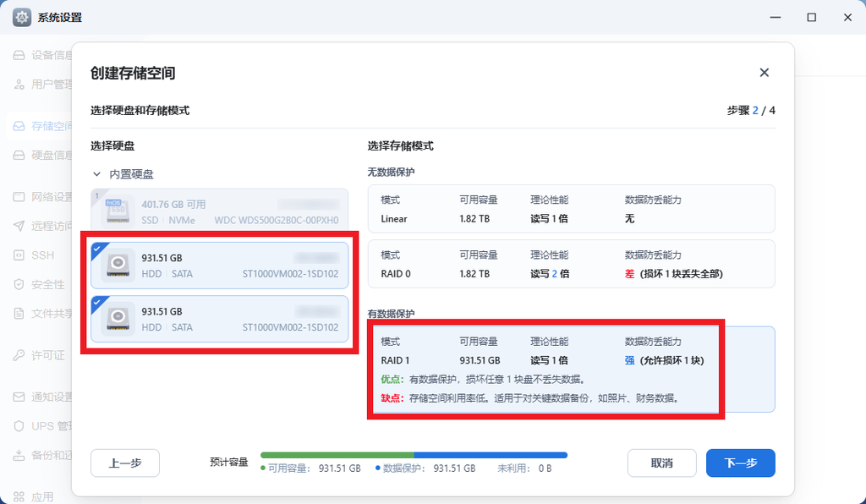This screenshot has height=504, width=866.
Task: Open SSH settings in the sidebar
Action: coord(39,255)
